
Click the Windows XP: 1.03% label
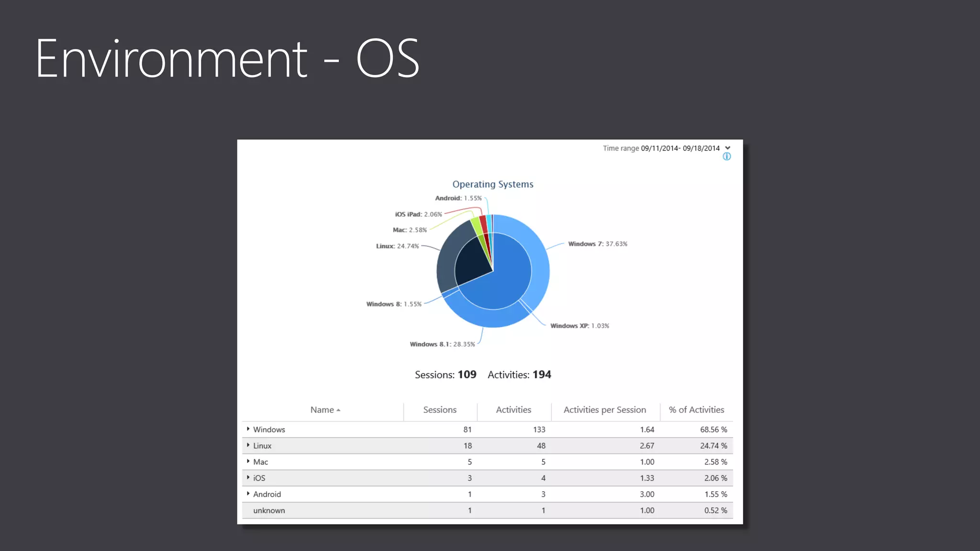(x=579, y=326)
